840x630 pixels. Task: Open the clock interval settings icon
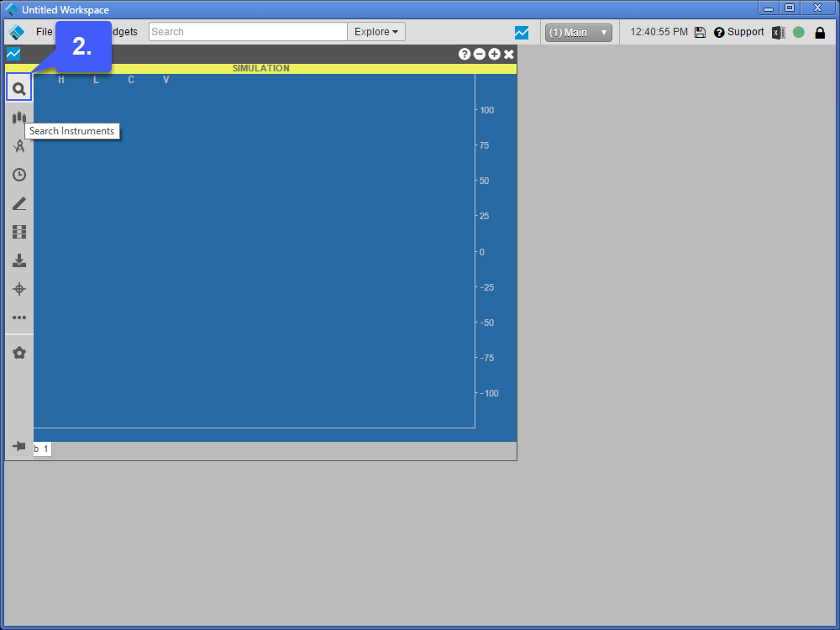(19, 175)
